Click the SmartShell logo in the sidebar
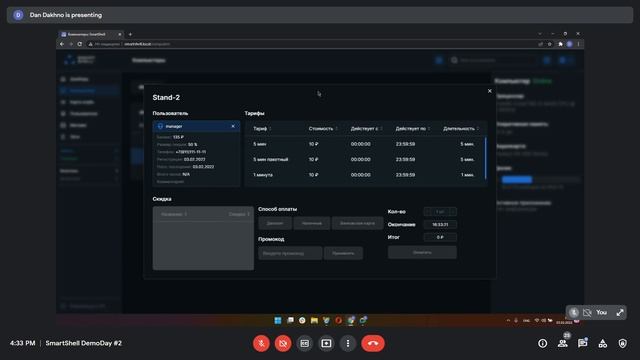640x360 pixels. pos(80,60)
